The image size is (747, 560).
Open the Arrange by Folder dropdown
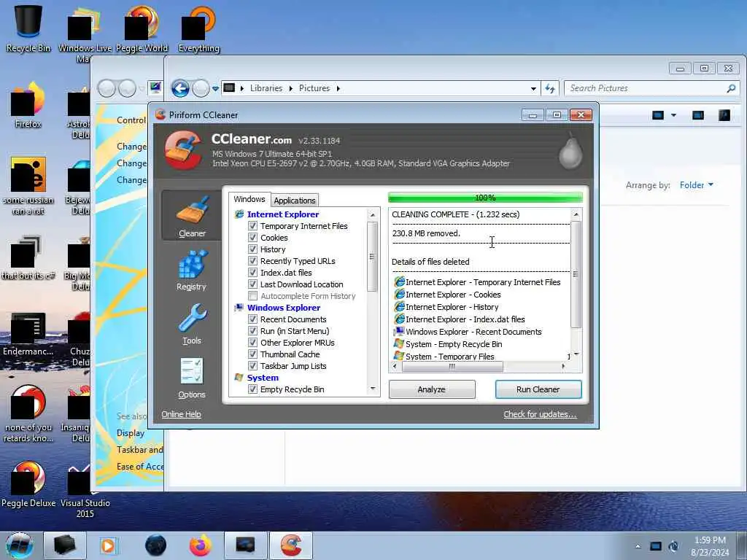point(697,184)
